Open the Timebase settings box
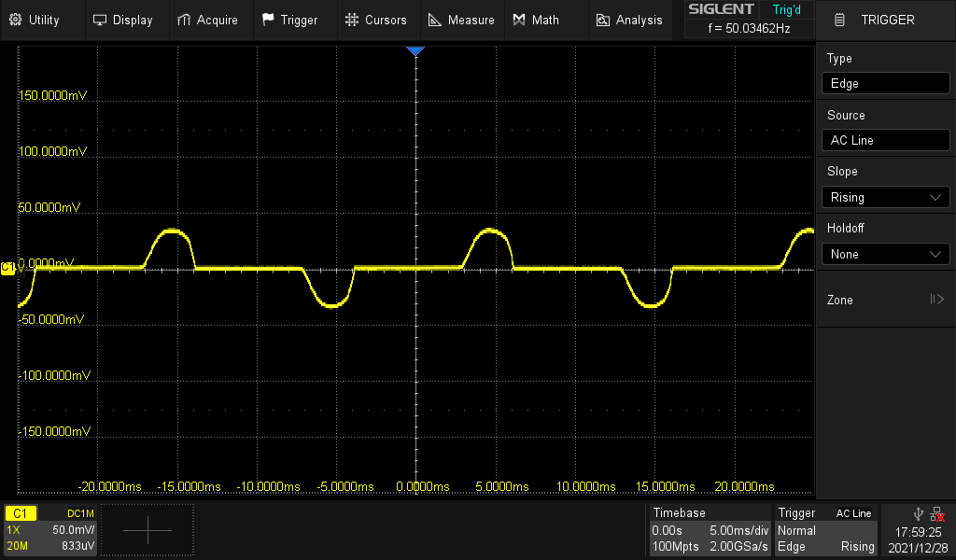 (x=710, y=529)
